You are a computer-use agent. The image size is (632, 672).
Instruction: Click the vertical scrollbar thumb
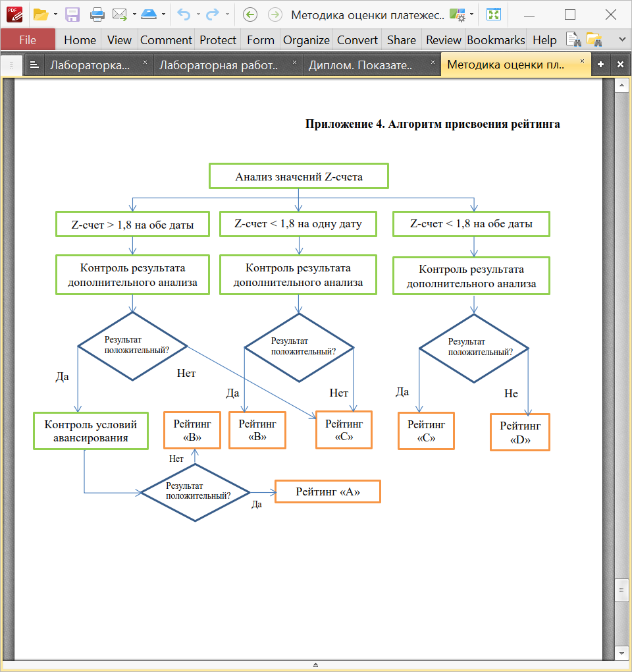pyautogui.click(x=621, y=590)
